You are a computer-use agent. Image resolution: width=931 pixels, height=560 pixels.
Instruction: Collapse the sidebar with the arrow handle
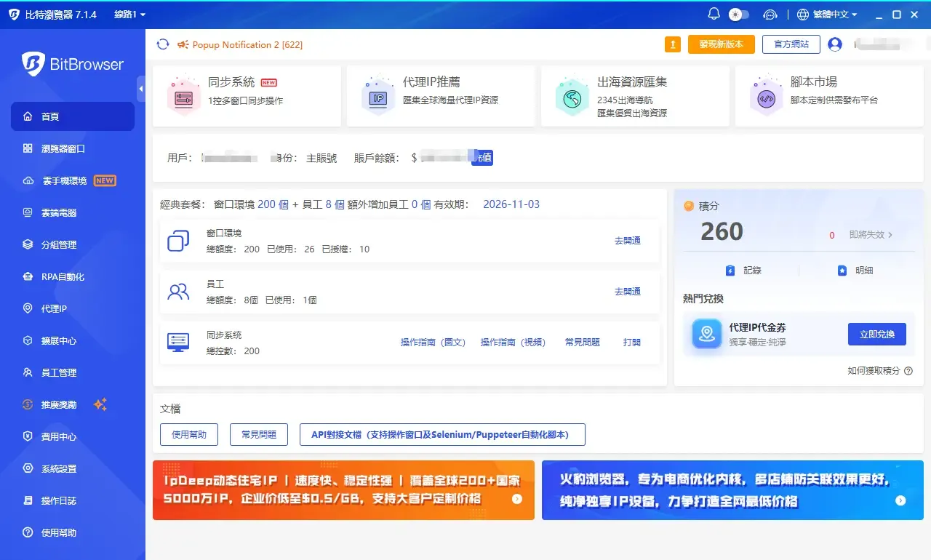point(141,89)
